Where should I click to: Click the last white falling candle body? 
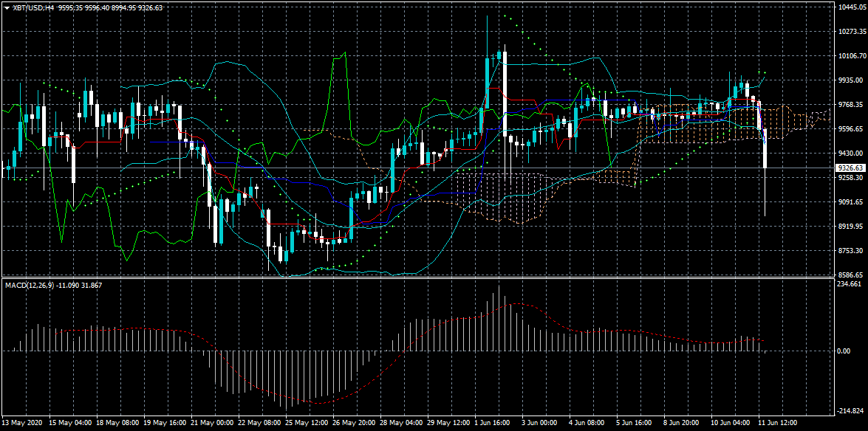[765, 148]
